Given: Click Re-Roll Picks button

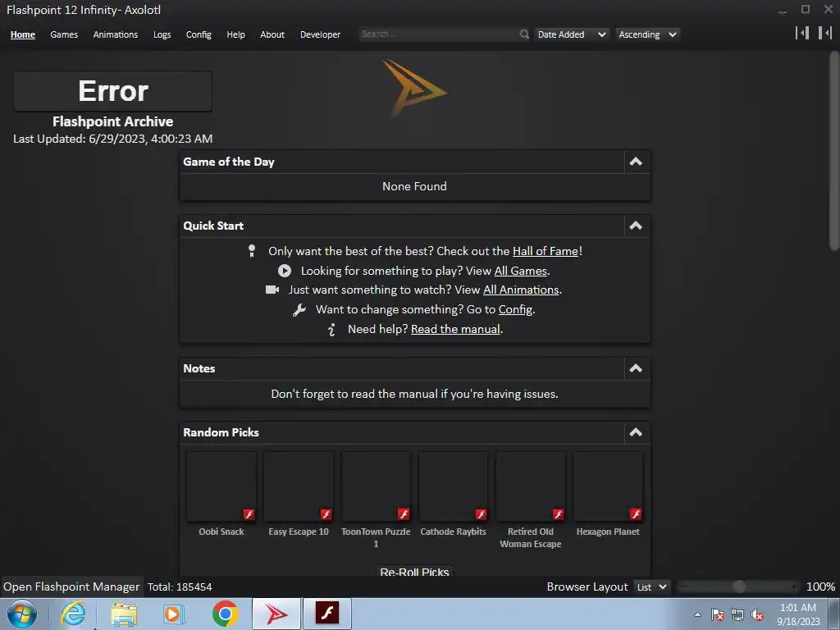Looking at the screenshot, I should pyautogui.click(x=414, y=571).
